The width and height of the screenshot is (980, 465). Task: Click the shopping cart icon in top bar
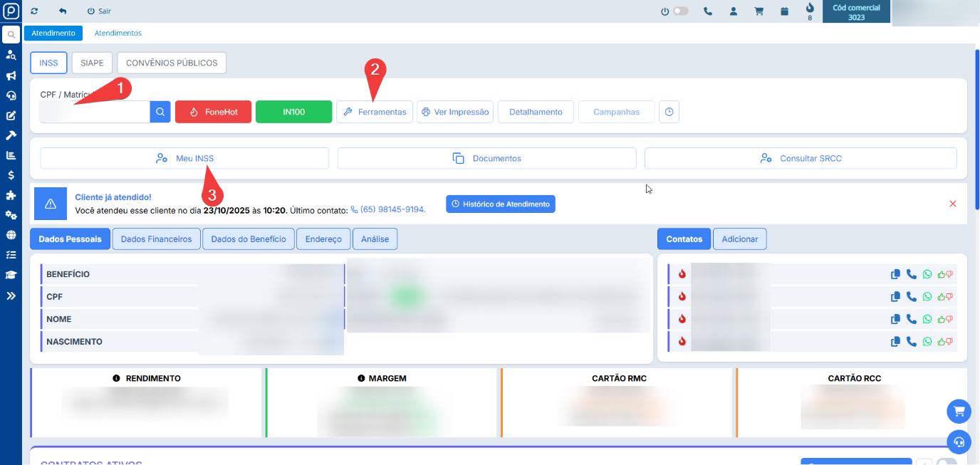point(759,11)
